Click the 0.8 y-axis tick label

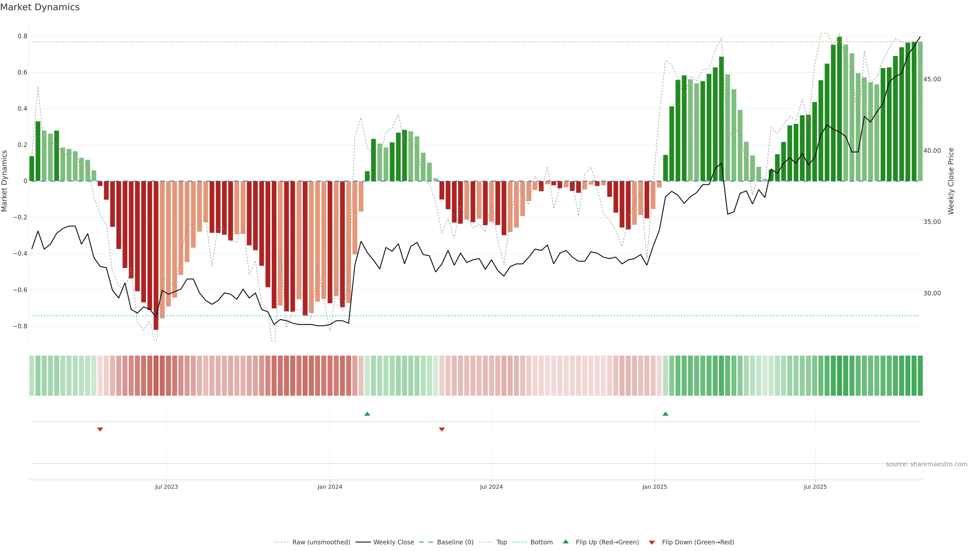click(x=22, y=36)
